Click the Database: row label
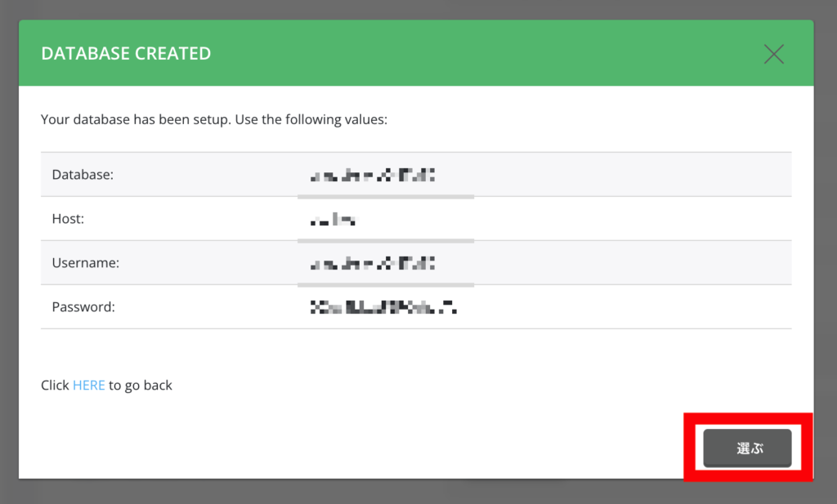Image resolution: width=837 pixels, height=504 pixels. tap(83, 175)
